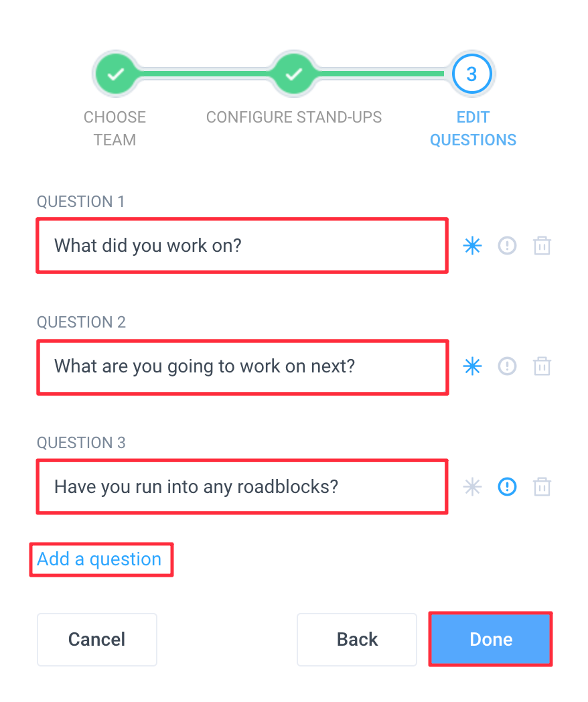Toggle blocker alert icon for Question 1
This screenshot has height=702, width=588.
(x=507, y=246)
